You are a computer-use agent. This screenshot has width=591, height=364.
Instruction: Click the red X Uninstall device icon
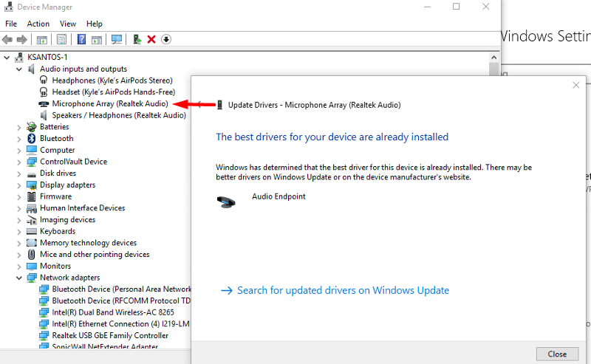(x=151, y=39)
